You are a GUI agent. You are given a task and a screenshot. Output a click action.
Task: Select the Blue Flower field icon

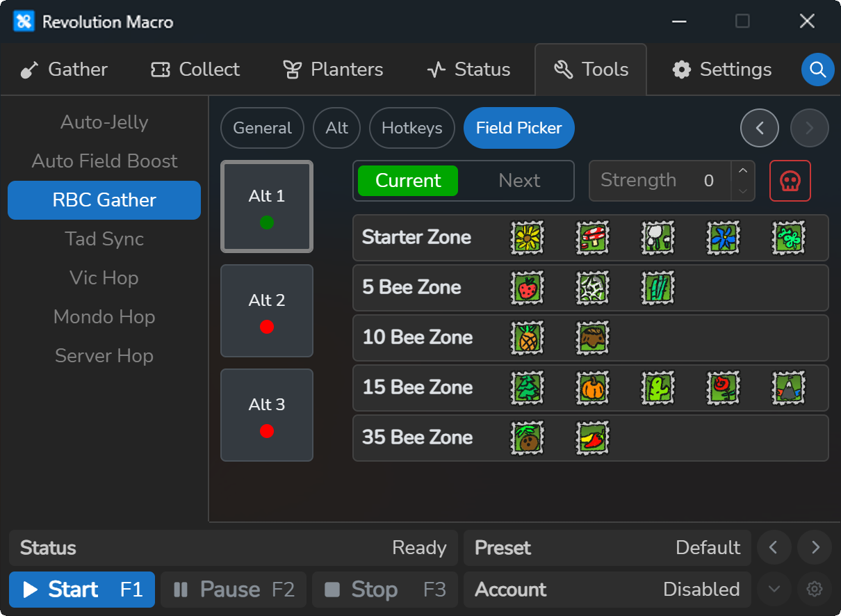(x=724, y=238)
